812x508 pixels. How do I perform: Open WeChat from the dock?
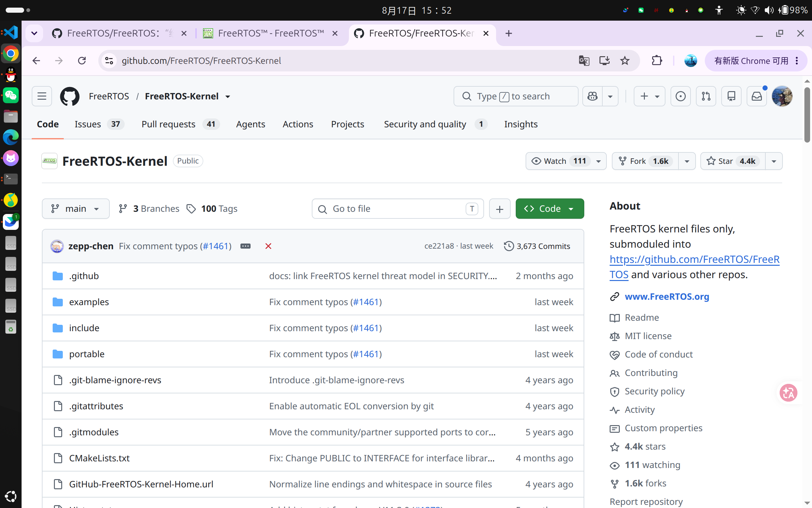pyautogui.click(x=11, y=96)
